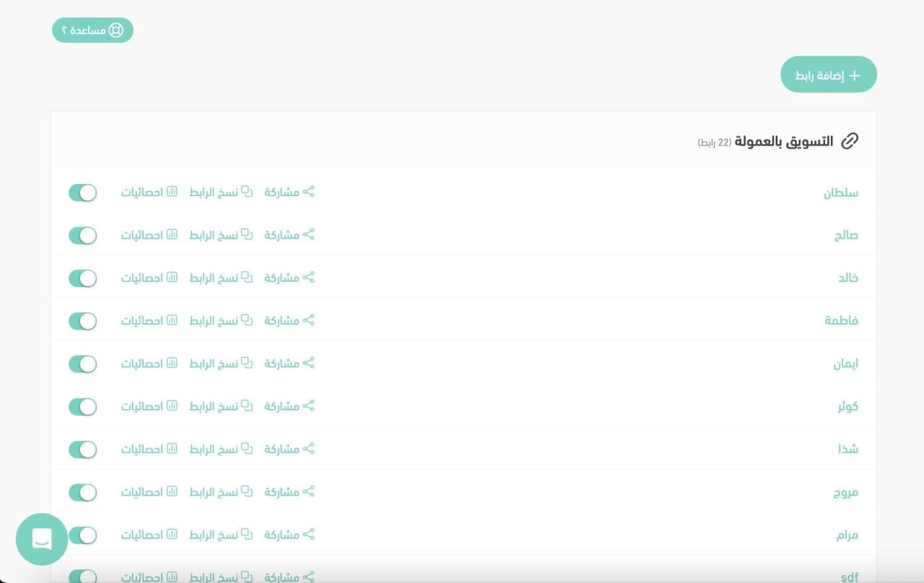Switch off the فاطمة link toggle

tap(83, 320)
